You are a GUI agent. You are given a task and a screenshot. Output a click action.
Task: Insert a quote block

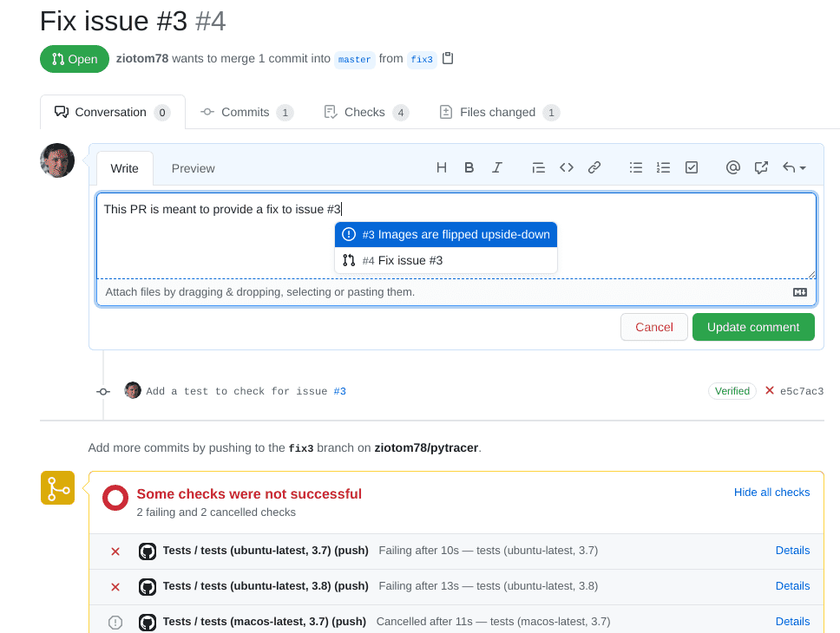click(x=538, y=168)
